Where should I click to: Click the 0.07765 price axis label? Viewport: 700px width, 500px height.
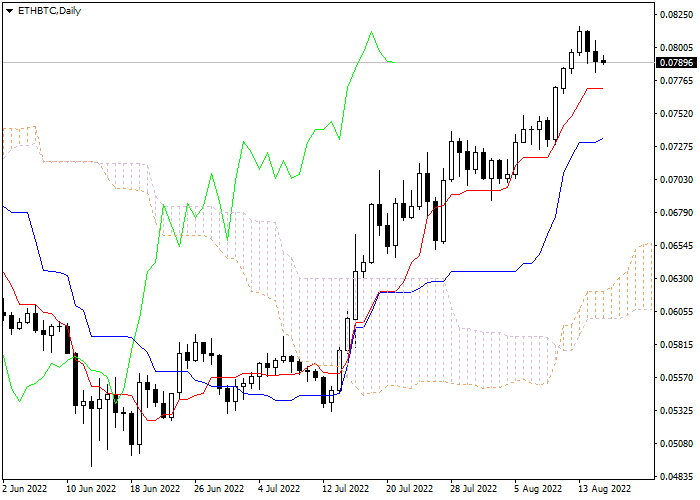tap(677, 81)
